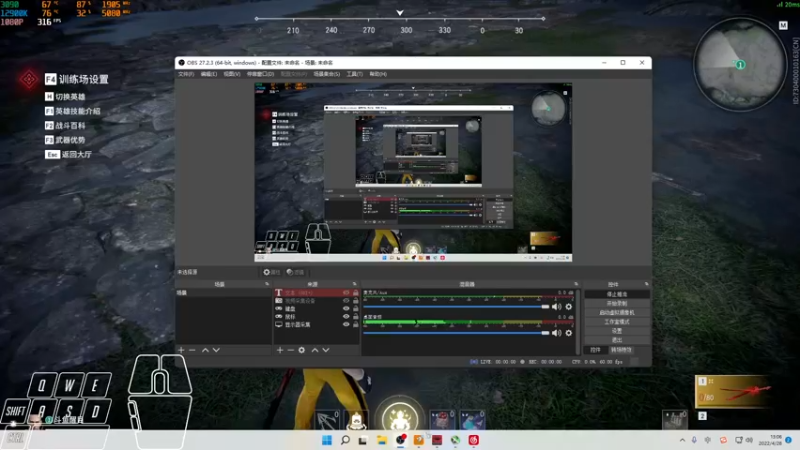Open 属性 button above scenes panel
This screenshot has width=800, height=450.
(272, 272)
